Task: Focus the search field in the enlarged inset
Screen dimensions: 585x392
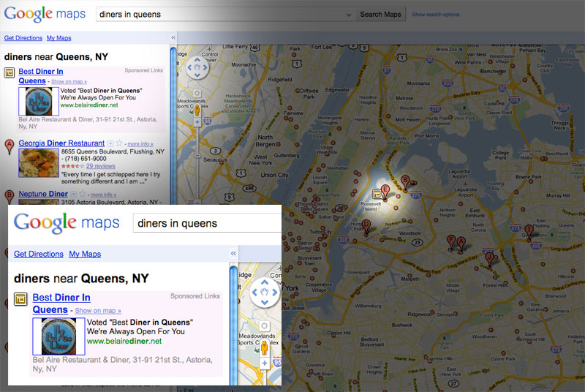Action: 207,223
